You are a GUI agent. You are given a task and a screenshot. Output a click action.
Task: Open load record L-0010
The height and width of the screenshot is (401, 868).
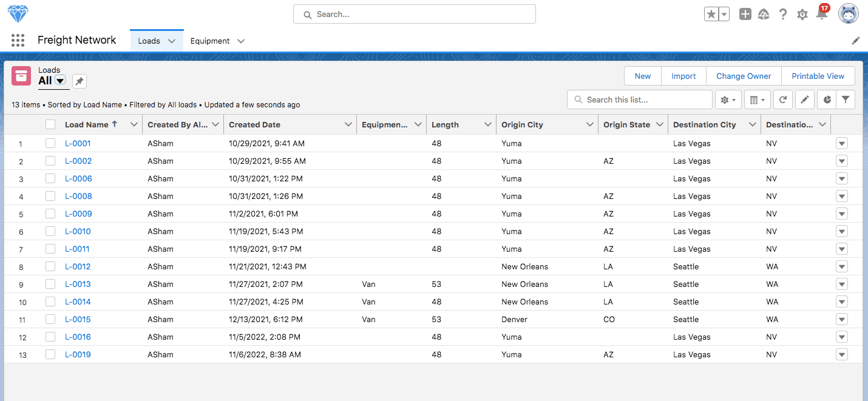[x=78, y=231]
